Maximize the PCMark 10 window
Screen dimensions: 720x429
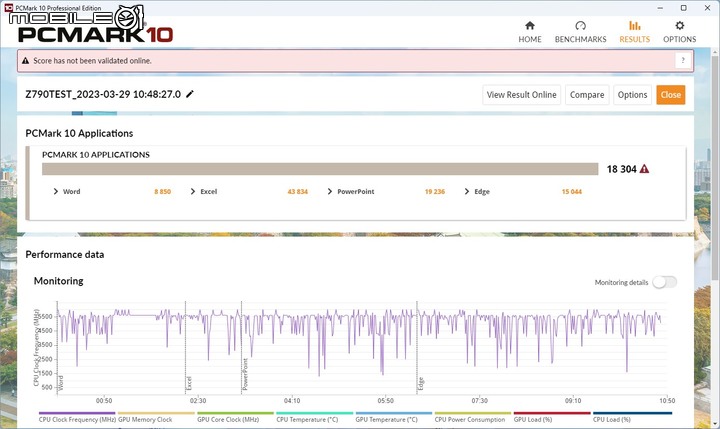[x=683, y=8]
